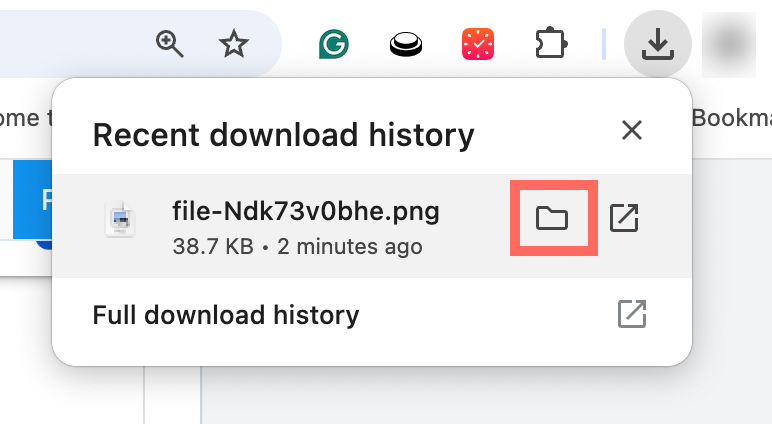Click the file-Ndk73v0bhe.png filename

tap(306, 211)
